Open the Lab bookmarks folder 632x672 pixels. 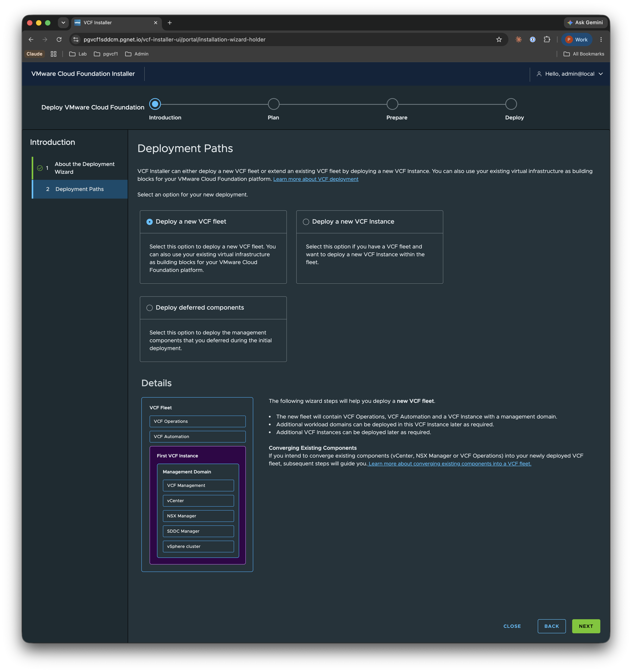[x=78, y=54]
